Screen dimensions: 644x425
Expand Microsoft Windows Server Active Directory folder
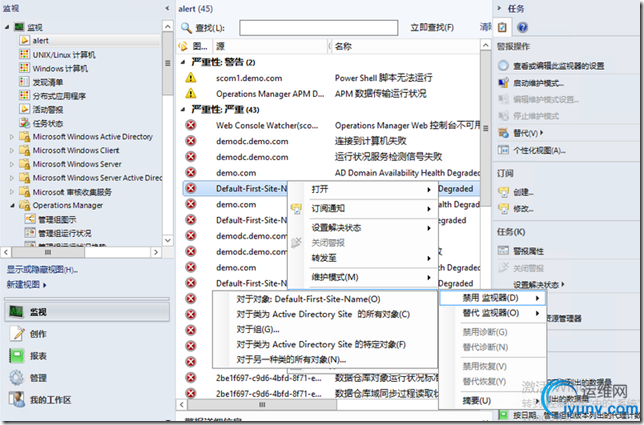12,178
